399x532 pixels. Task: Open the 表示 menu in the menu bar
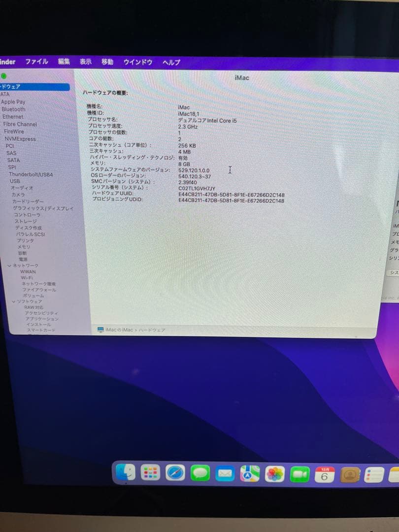click(85, 62)
